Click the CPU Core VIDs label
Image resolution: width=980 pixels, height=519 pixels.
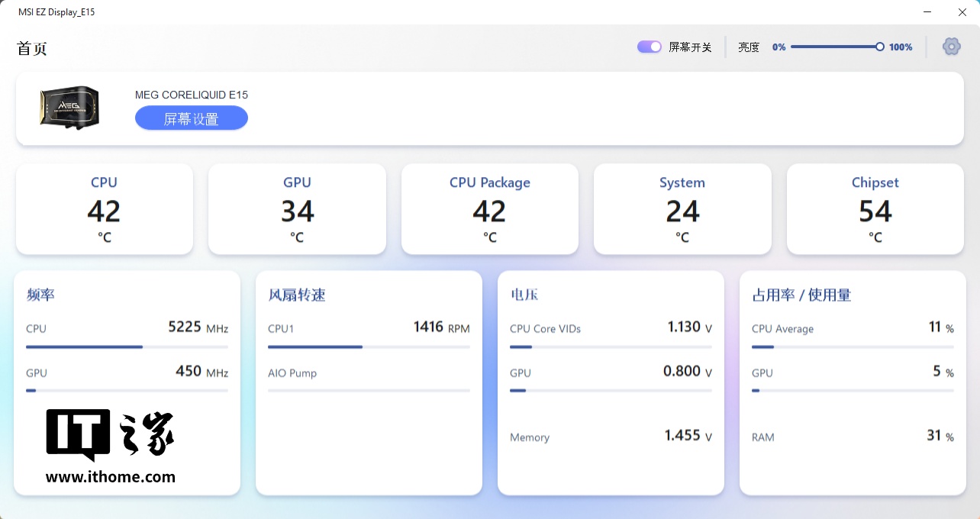coord(545,329)
